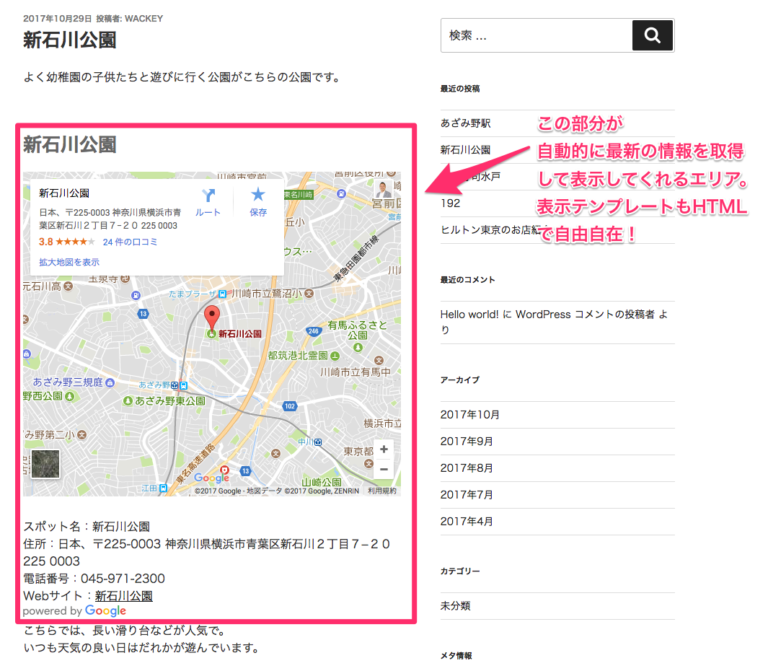Click the post title 新石川公園 heading

(x=69, y=41)
